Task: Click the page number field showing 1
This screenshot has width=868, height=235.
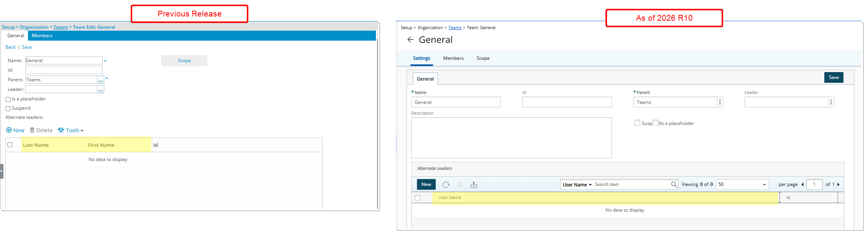Action: [814, 184]
